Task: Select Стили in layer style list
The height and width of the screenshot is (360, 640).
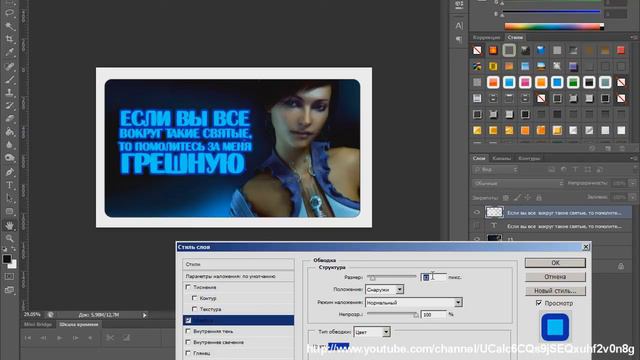Action: tap(238, 264)
